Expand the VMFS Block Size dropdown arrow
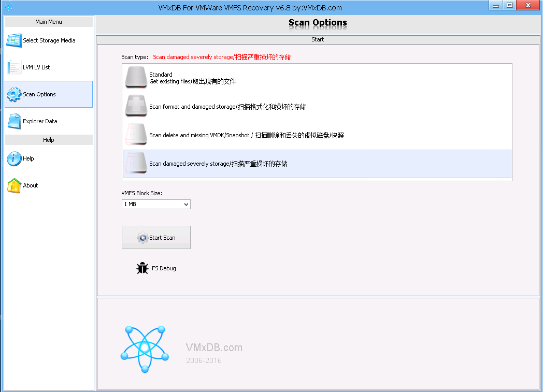543x392 pixels. click(x=187, y=204)
